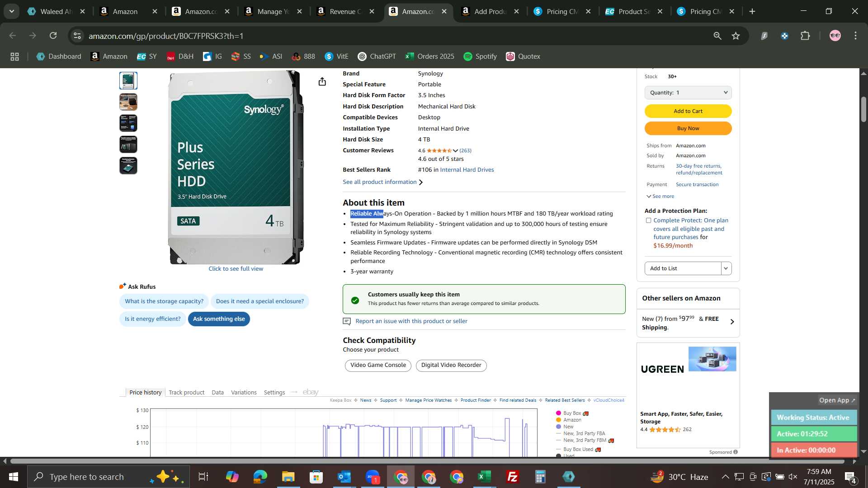
Task: Open the tab search dropdown arrow
Action: click(12, 11)
